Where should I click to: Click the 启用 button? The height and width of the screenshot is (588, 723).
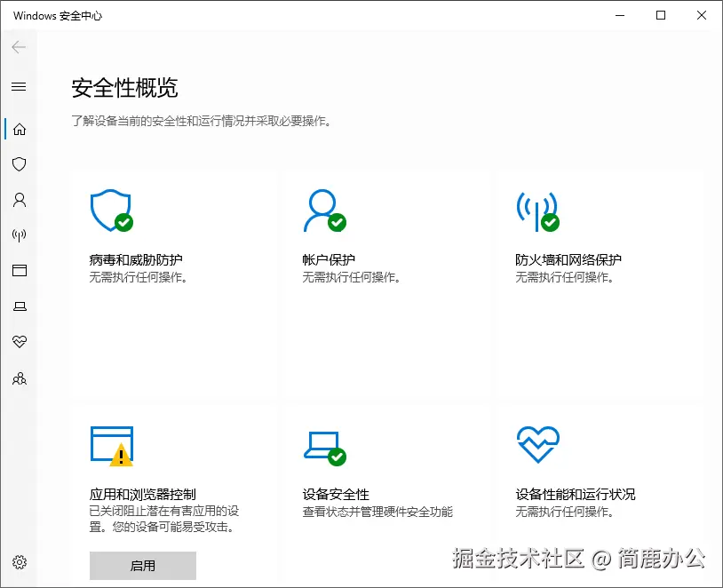pyautogui.click(x=143, y=566)
